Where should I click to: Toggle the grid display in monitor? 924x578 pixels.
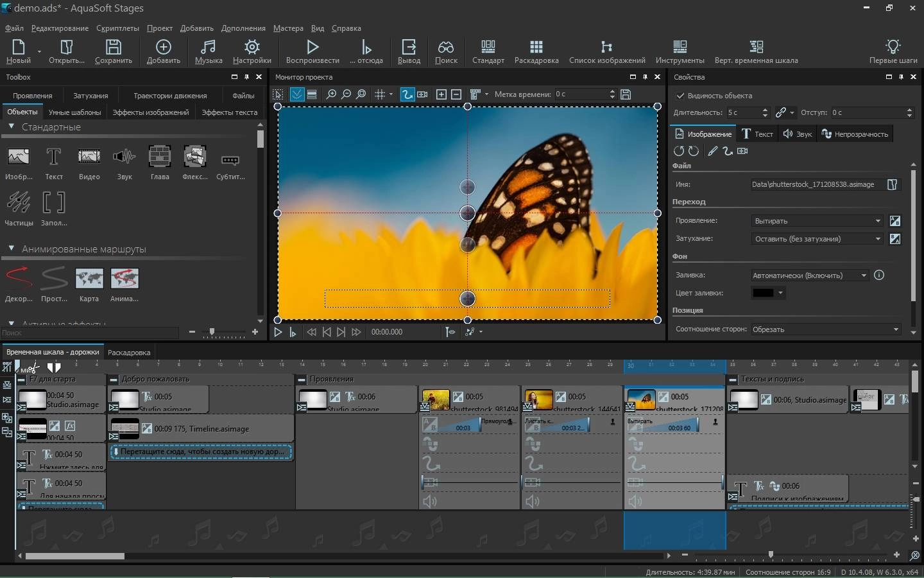pyautogui.click(x=380, y=94)
